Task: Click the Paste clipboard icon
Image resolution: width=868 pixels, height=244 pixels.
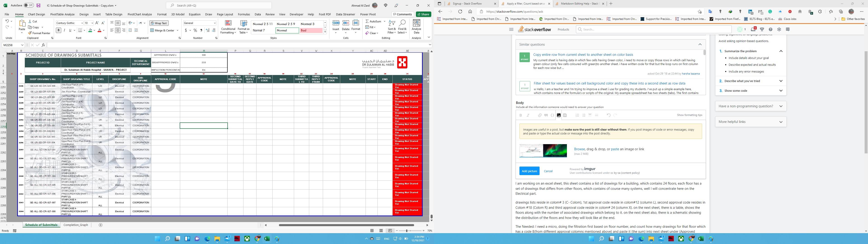Action: [22, 23]
